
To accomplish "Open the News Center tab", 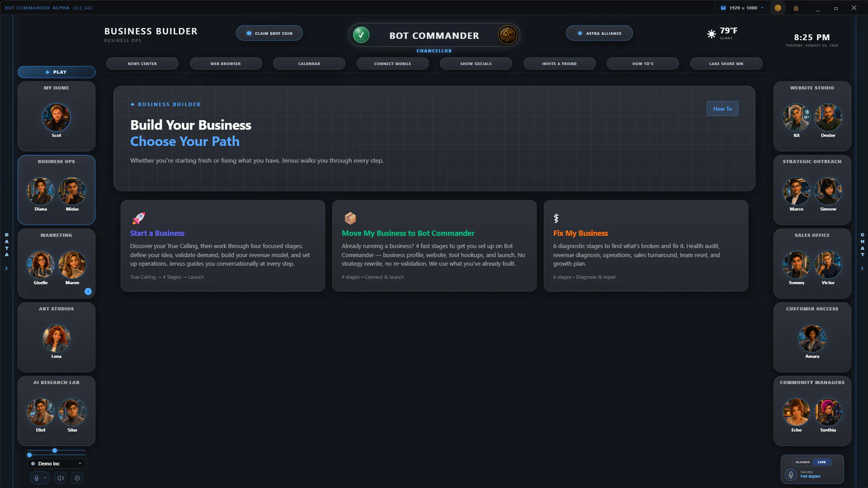I will 142,64.
